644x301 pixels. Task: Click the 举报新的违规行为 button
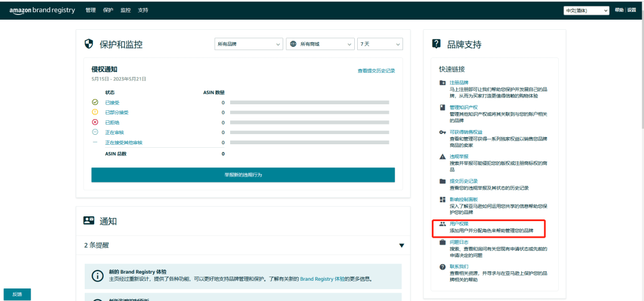(243, 175)
